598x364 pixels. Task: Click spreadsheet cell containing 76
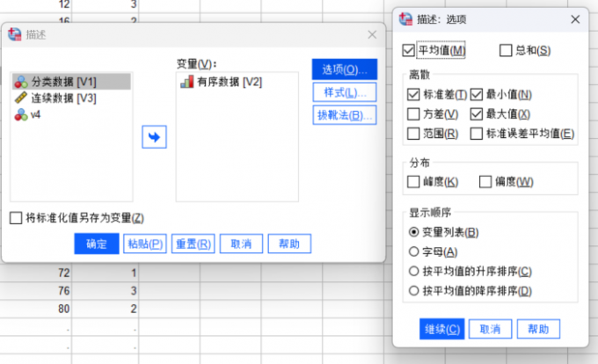(35, 291)
